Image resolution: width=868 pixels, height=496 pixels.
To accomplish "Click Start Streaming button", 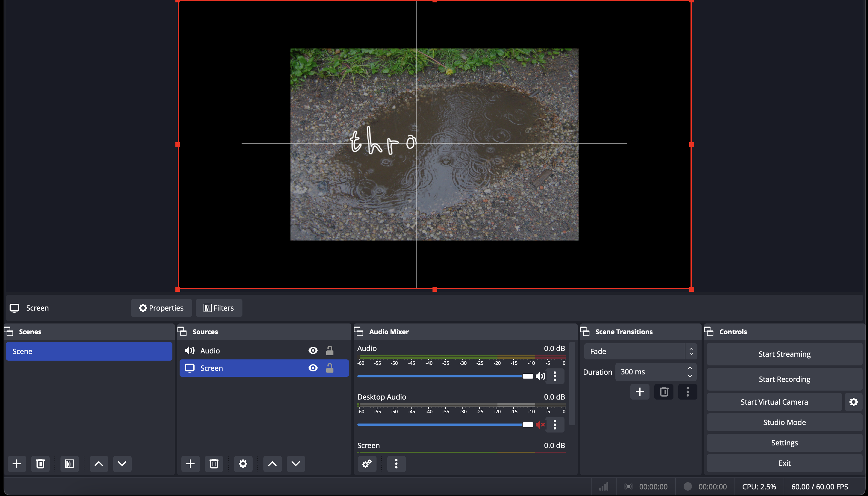I will tap(784, 354).
